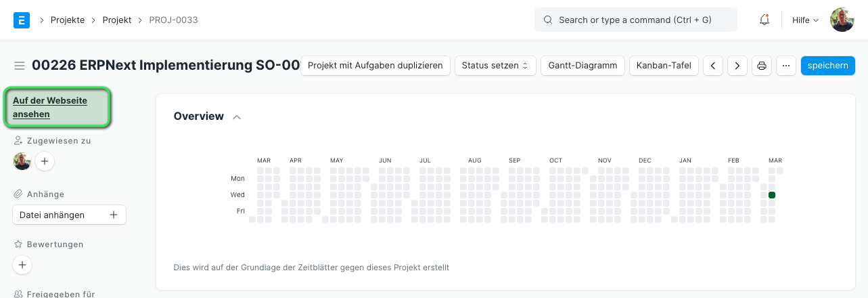
Task: Click the Zugewiesen zu person icon
Action: (x=18, y=141)
